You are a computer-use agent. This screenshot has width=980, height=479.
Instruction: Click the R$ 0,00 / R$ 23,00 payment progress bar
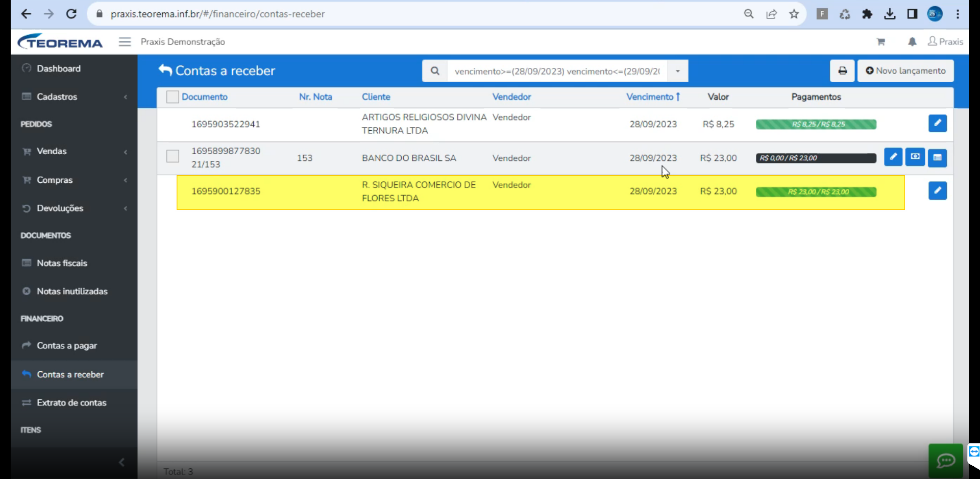pos(816,158)
